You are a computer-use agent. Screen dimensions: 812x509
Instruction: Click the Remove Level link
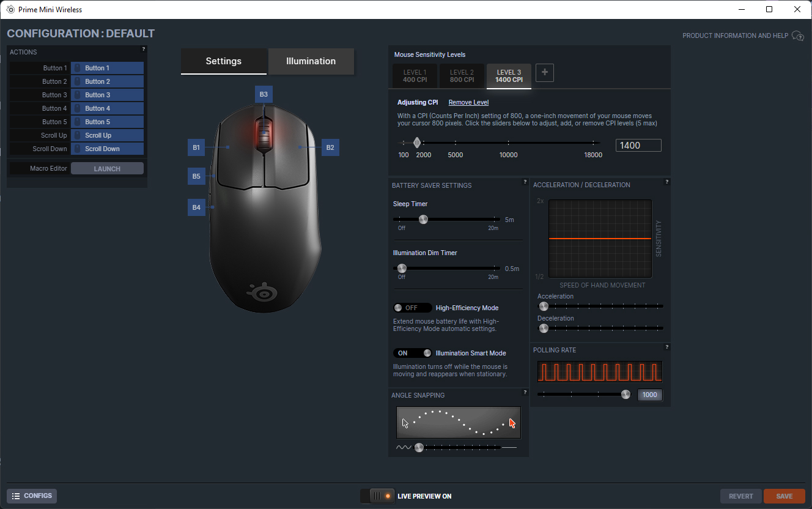tap(468, 102)
